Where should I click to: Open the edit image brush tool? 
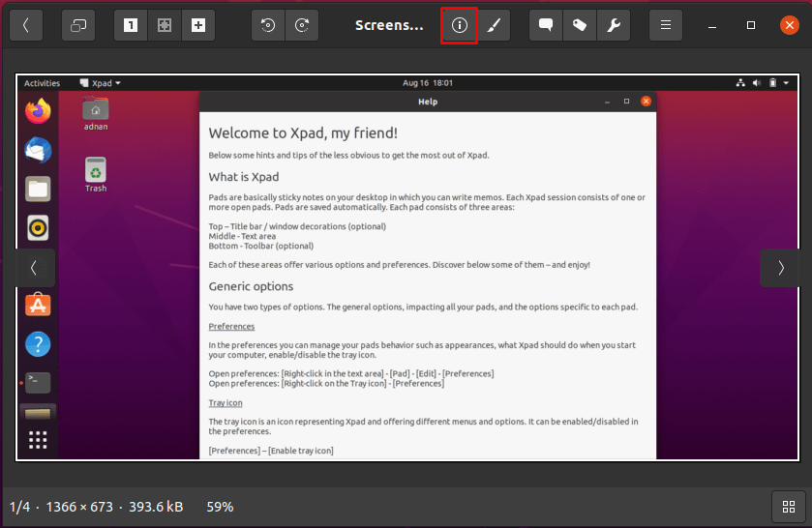494,25
